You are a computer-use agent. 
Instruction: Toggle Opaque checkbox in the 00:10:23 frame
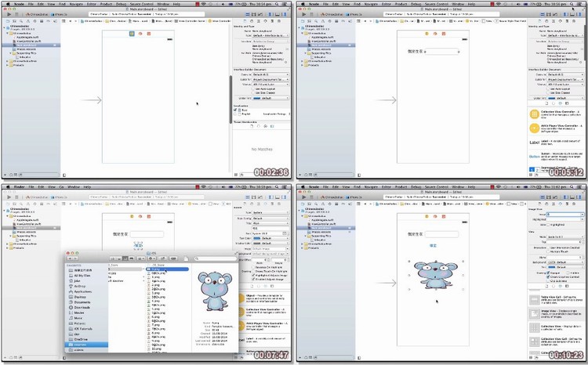click(548, 273)
